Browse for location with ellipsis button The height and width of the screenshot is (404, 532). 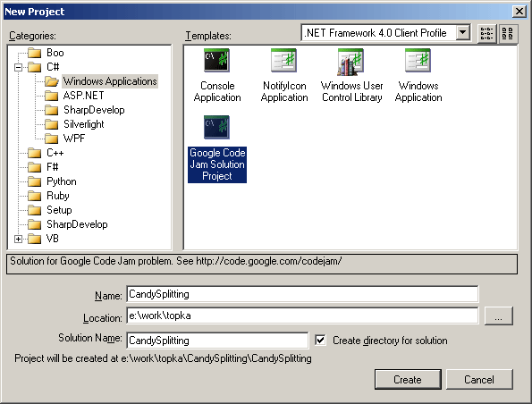(x=498, y=316)
